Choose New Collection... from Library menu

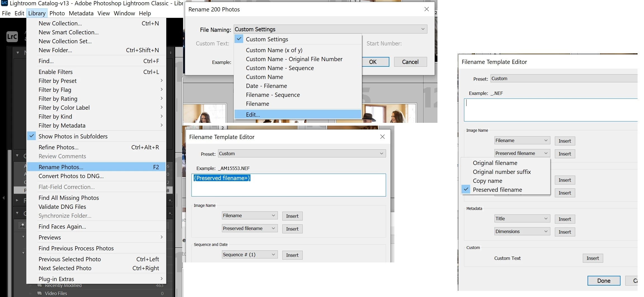point(96,23)
